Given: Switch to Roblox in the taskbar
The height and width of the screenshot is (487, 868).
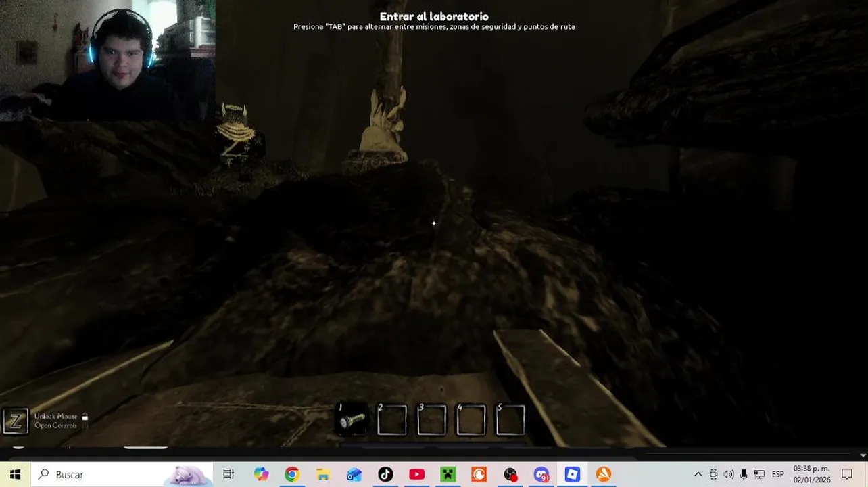Looking at the screenshot, I should pos(573,474).
